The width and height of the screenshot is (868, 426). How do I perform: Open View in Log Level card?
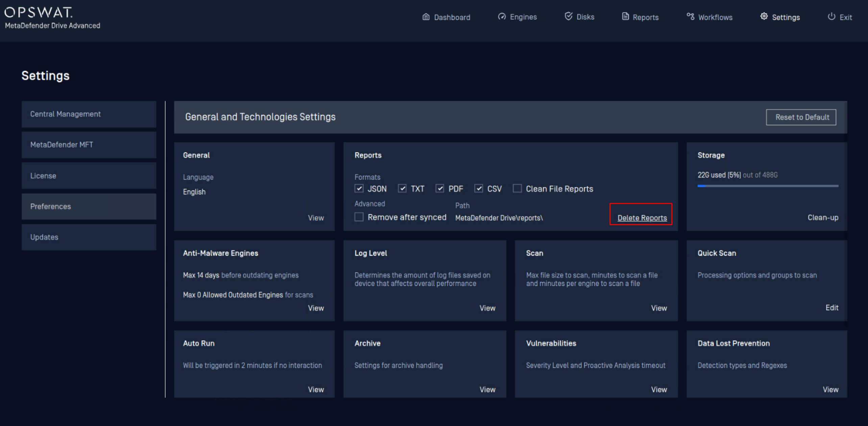487,308
